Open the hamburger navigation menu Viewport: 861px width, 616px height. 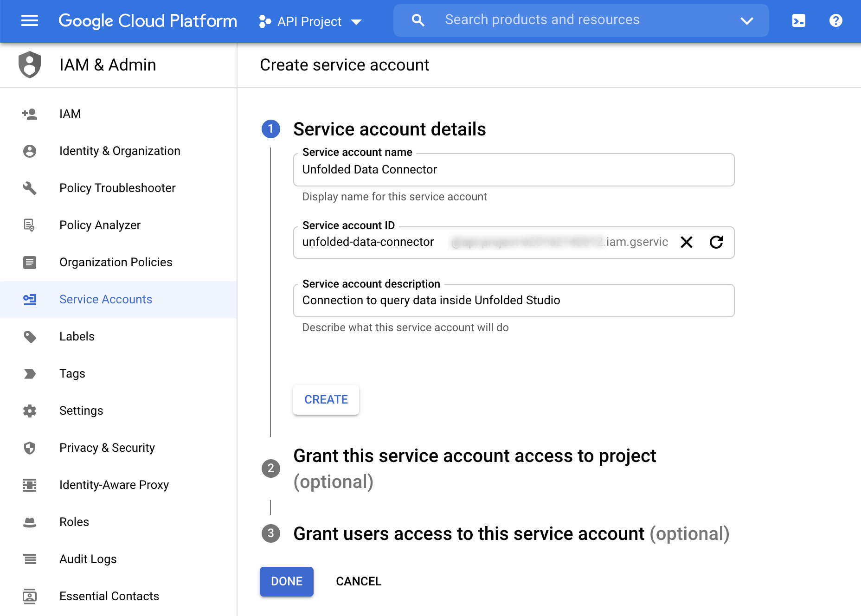(30, 20)
